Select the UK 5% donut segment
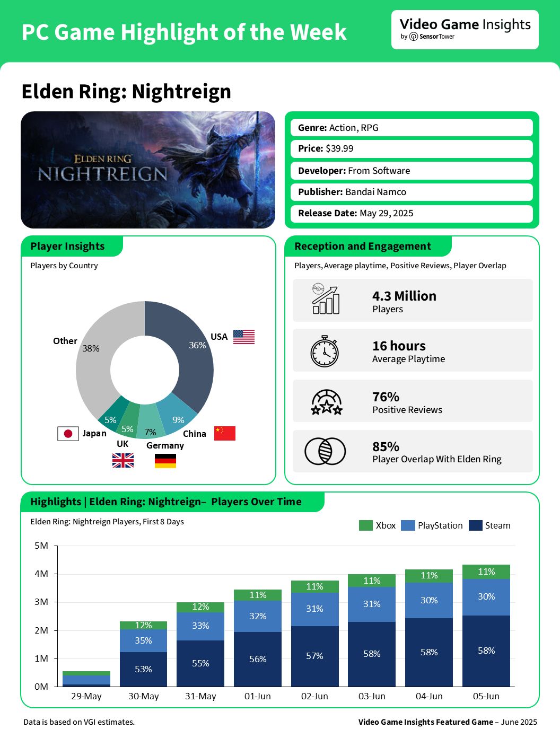560x738 pixels. point(128,420)
